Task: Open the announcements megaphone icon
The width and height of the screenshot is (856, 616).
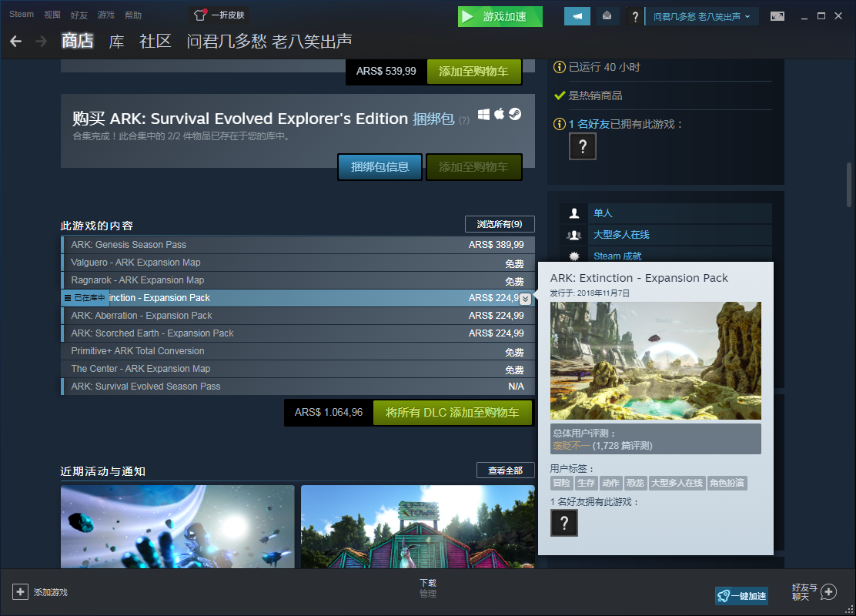Action: 577,16
